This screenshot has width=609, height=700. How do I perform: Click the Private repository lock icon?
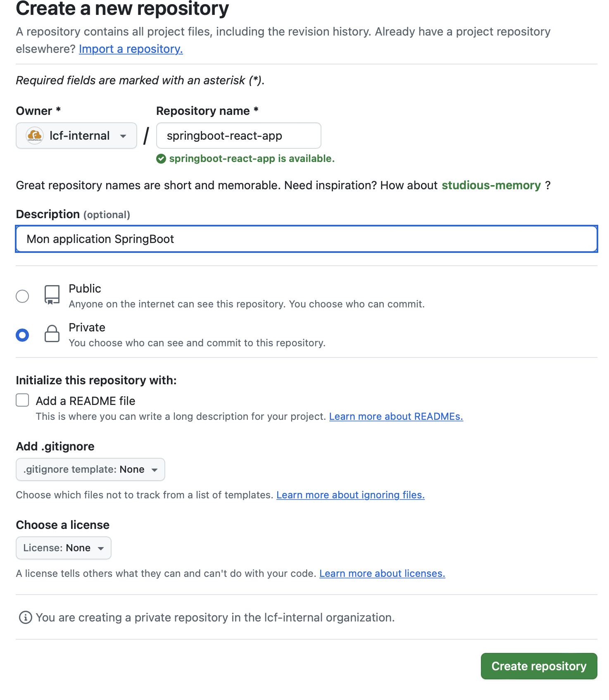52,334
